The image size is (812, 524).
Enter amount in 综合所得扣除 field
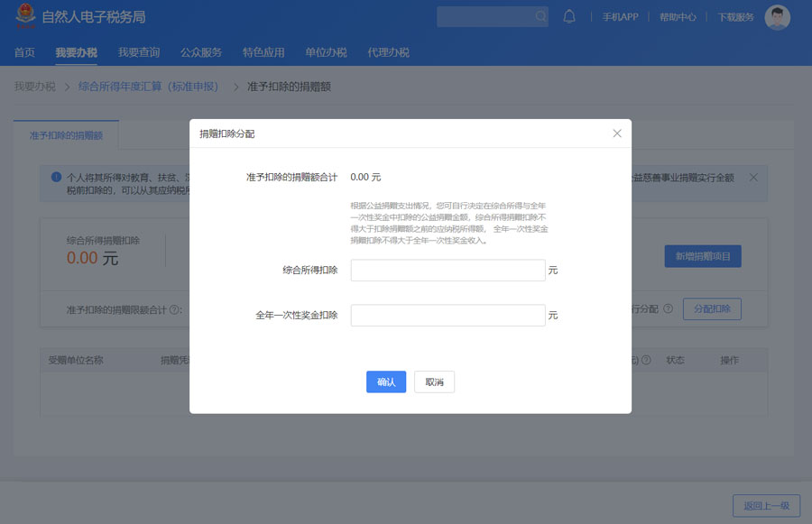(448, 271)
